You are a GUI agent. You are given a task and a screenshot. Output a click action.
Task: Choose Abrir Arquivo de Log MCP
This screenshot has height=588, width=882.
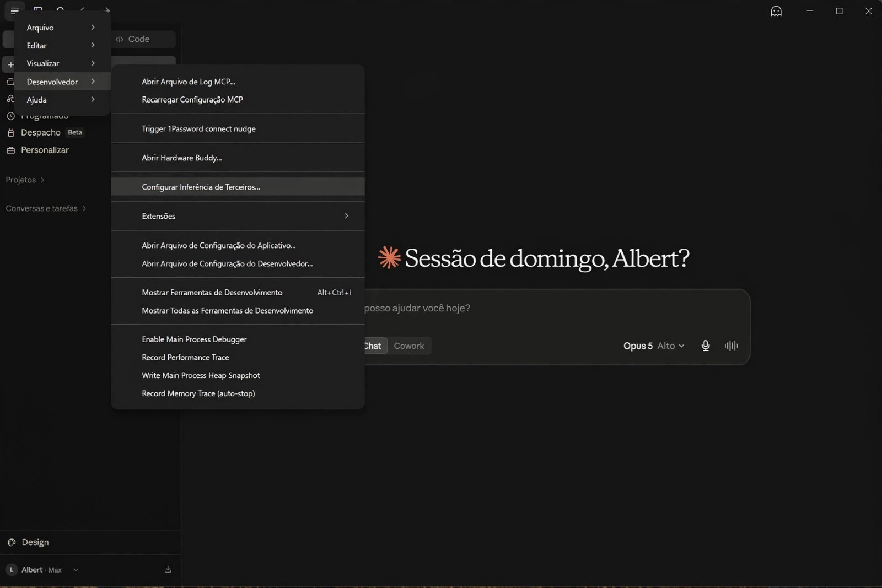tap(238, 82)
